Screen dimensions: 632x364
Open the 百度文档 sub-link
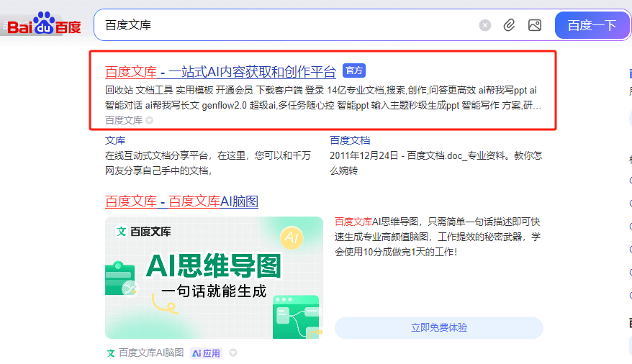click(x=350, y=140)
